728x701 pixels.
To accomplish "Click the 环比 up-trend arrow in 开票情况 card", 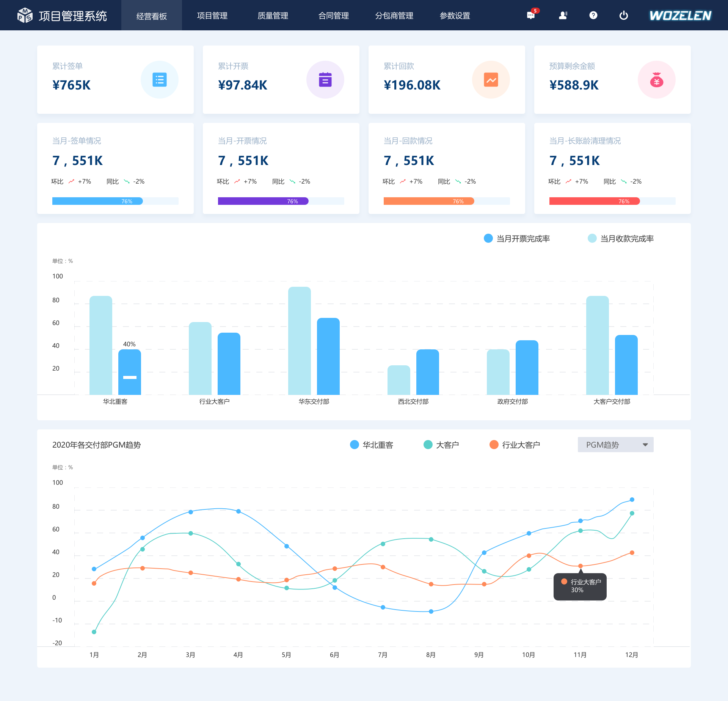I will [237, 181].
